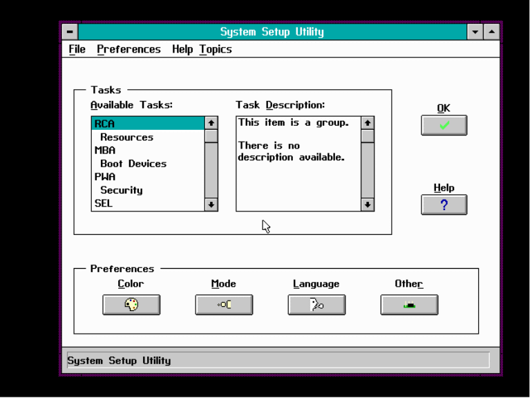Click the Language preference icon button

[316, 305]
